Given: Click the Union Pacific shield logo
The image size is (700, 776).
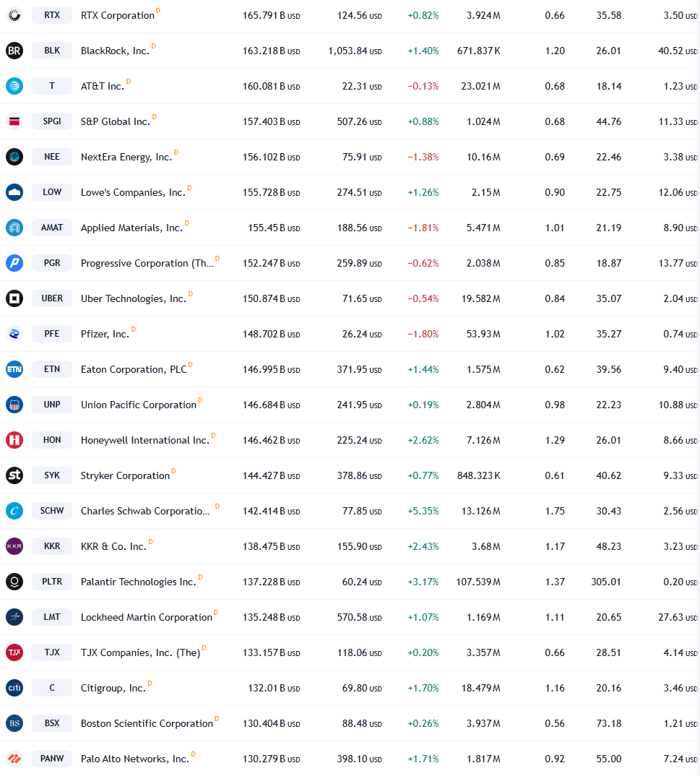Looking at the screenshot, I should point(14,405).
